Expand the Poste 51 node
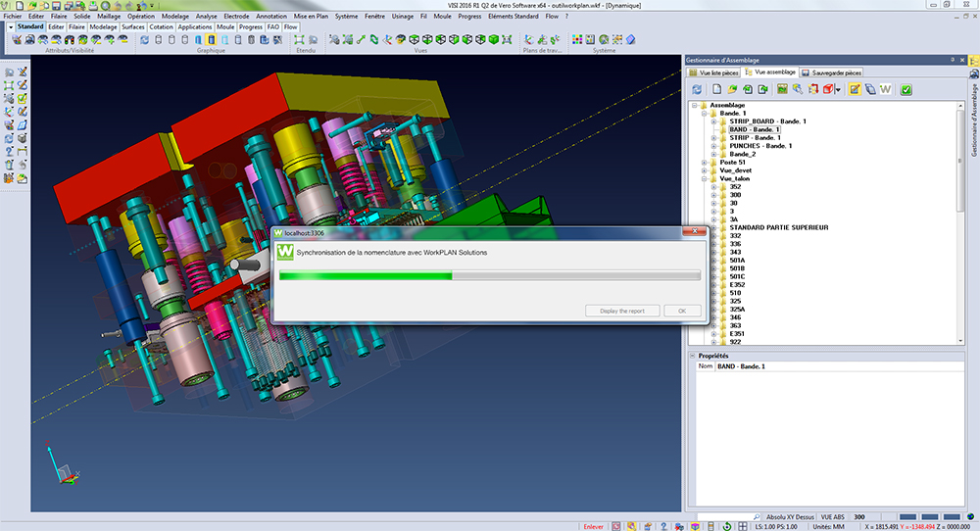980x531 pixels. [705, 162]
